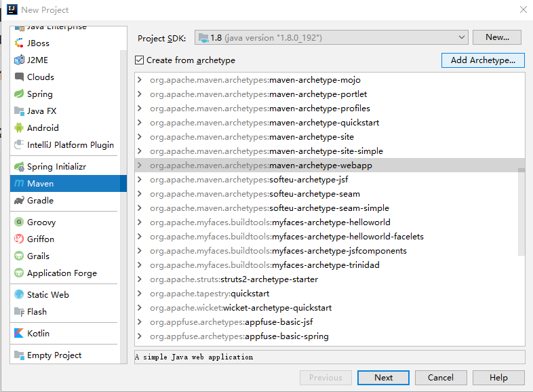Click the Maven 'm' icon

19,184
